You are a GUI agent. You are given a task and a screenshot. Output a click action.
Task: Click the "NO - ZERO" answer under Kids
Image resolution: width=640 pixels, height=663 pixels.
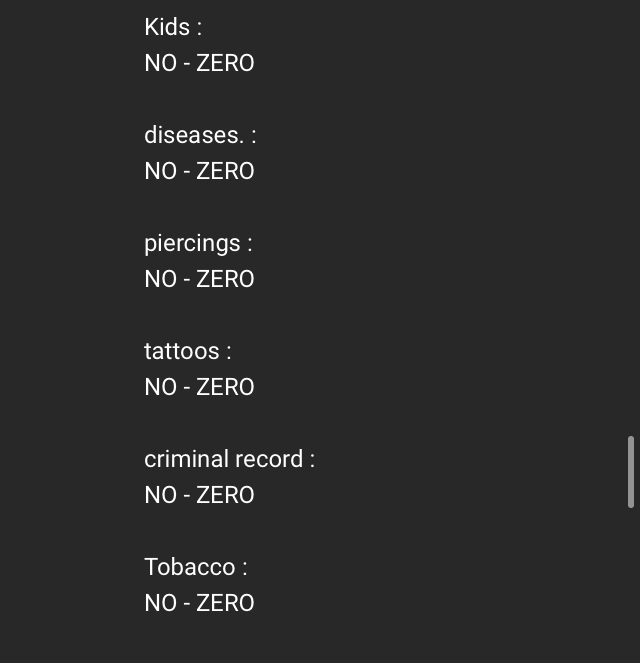coord(199,63)
